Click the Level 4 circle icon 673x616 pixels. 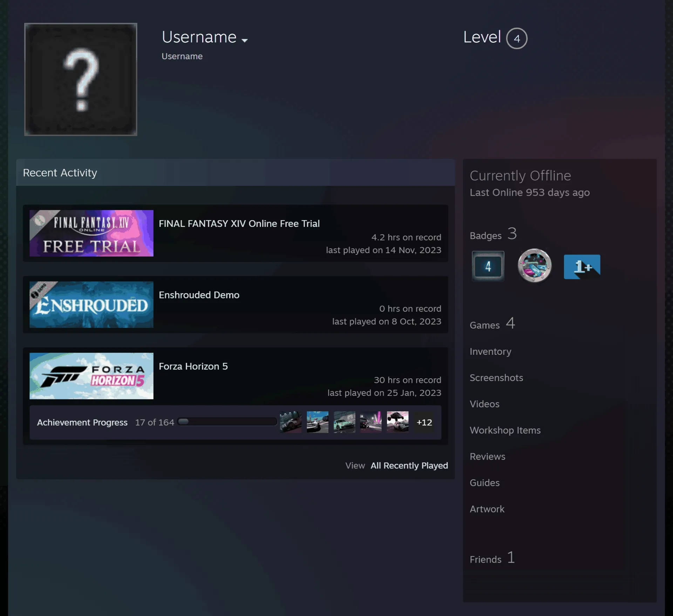[517, 38]
